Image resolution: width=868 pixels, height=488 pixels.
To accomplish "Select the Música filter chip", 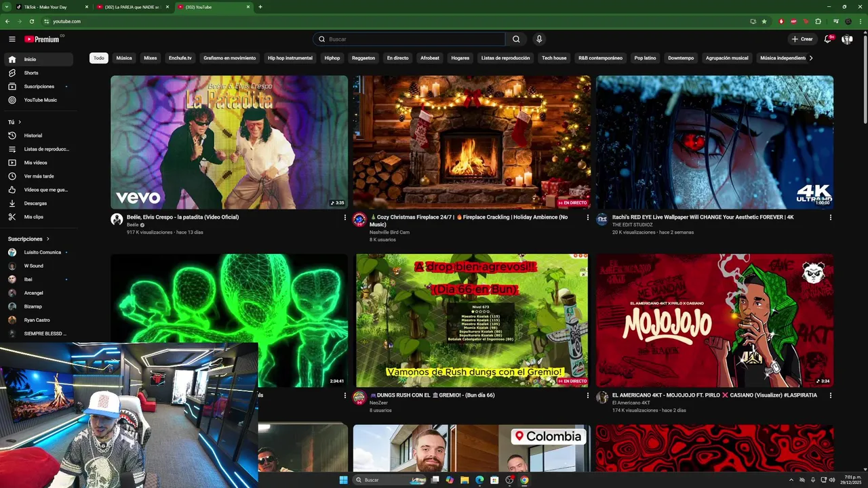I will (124, 58).
